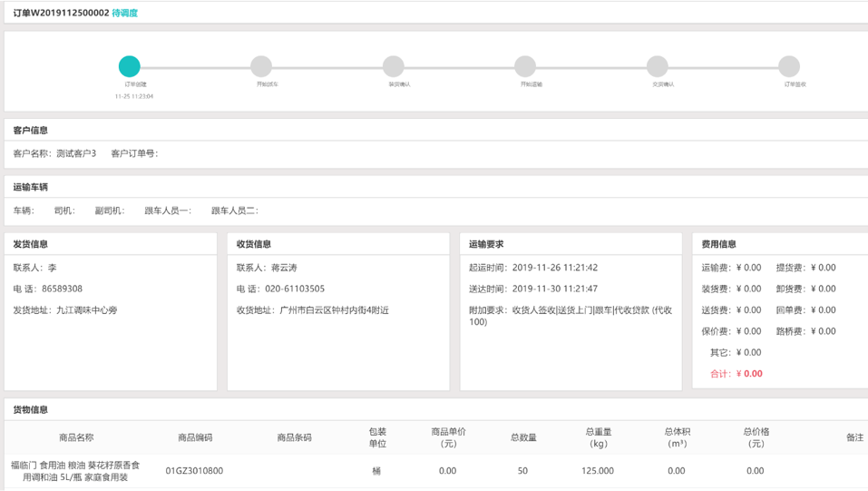
Task: Click the 开始派车 step circle
Action: [x=261, y=66]
